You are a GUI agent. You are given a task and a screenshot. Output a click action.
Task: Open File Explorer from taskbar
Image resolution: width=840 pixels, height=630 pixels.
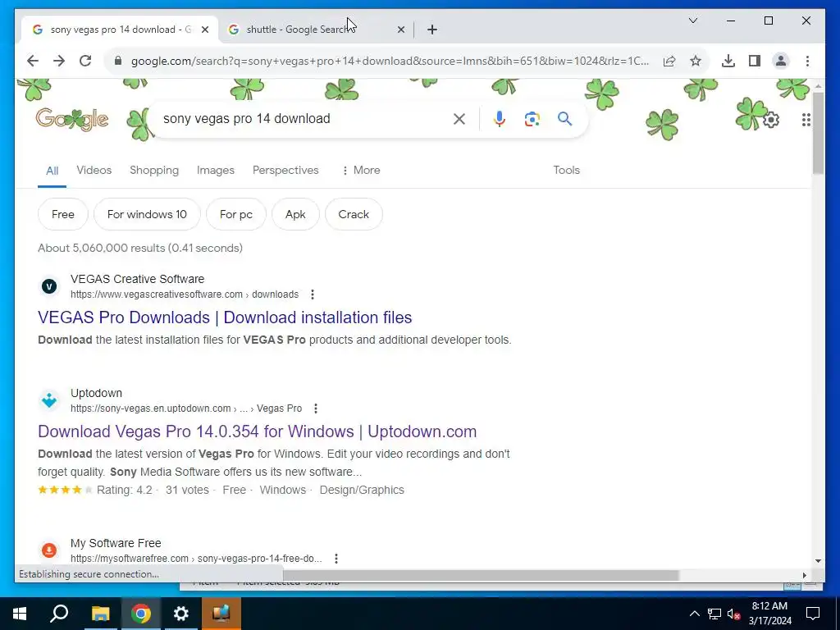coord(100,614)
